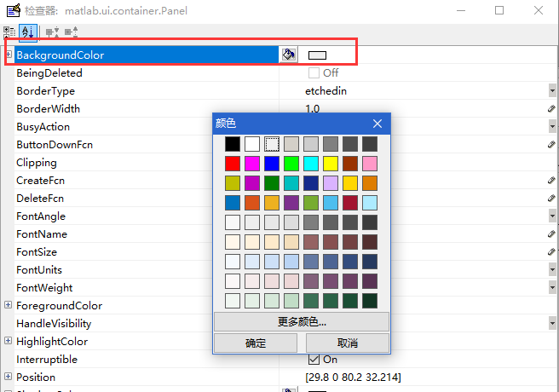559x392 pixels.
Task: Select the FontName property row label
Action: pos(42,234)
